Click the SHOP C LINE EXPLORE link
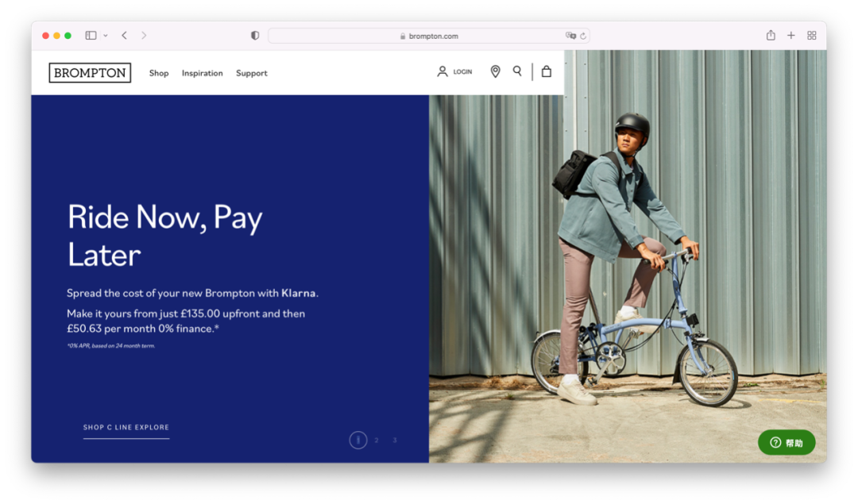858x504 pixels. pos(126,428)
